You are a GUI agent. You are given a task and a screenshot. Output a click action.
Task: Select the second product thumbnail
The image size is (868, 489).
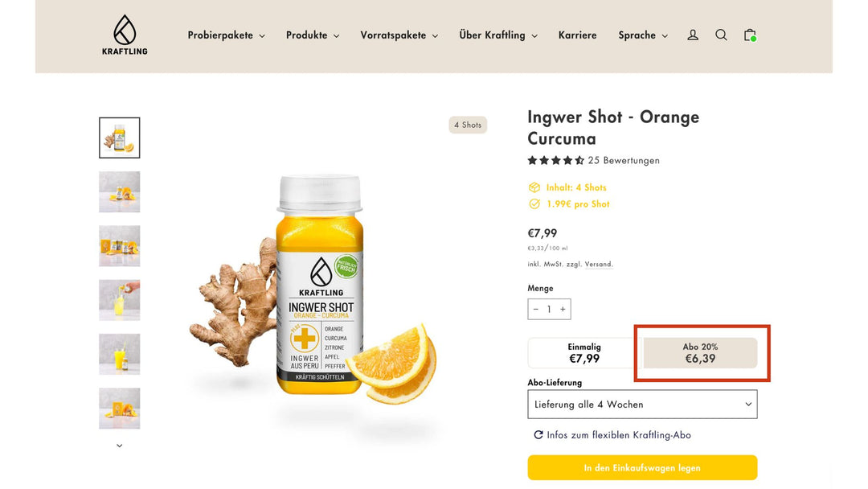pos(120,191)
